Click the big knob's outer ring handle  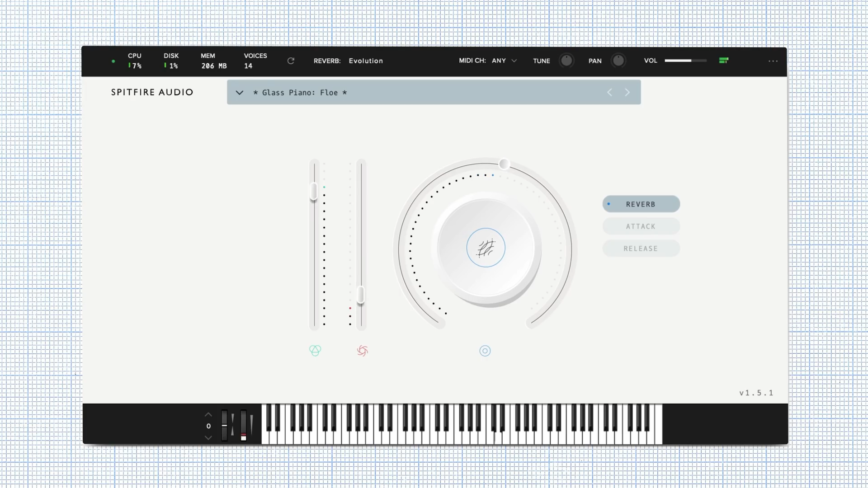[504, 164]
